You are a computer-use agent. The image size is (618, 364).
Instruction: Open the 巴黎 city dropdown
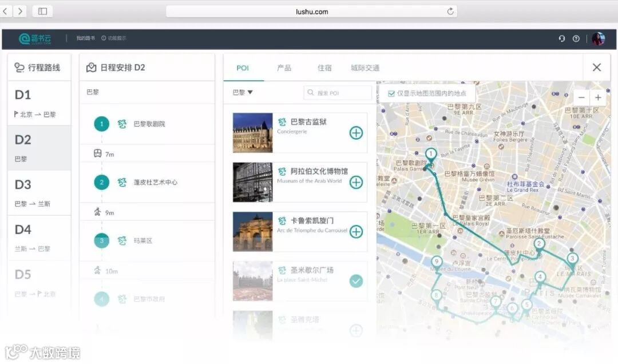tap(243, 92)
